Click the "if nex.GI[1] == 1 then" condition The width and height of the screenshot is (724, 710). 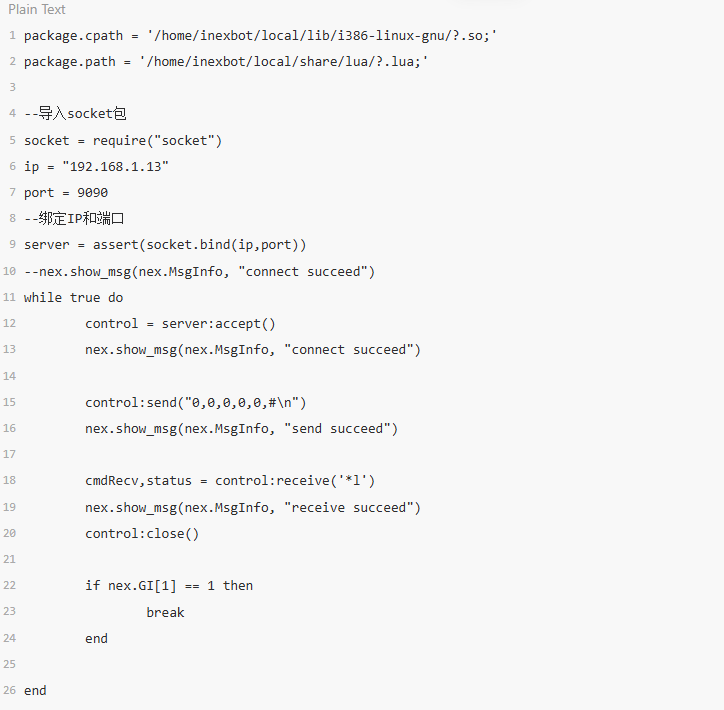click(169, 585)
